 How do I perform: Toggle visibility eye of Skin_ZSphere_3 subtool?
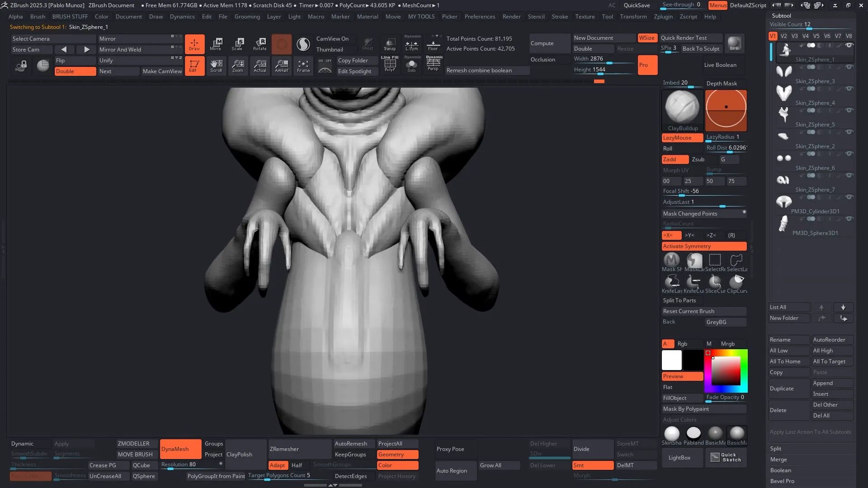(x=849, y=67)
